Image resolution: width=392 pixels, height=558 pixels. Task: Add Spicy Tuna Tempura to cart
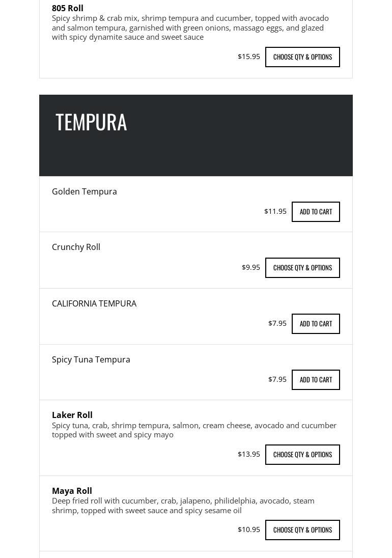[x=316, y=380]
